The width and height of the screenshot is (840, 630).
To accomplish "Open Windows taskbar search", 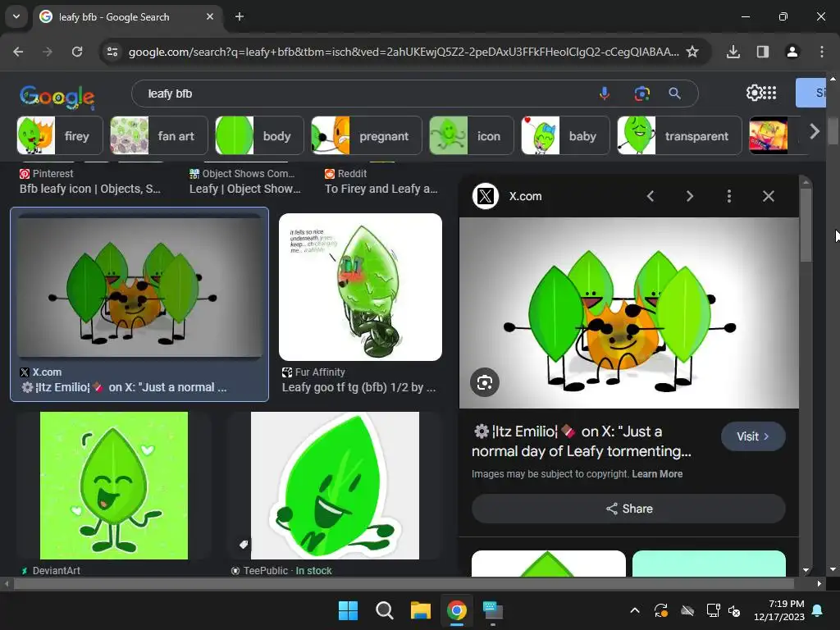I will click(384, 610).
